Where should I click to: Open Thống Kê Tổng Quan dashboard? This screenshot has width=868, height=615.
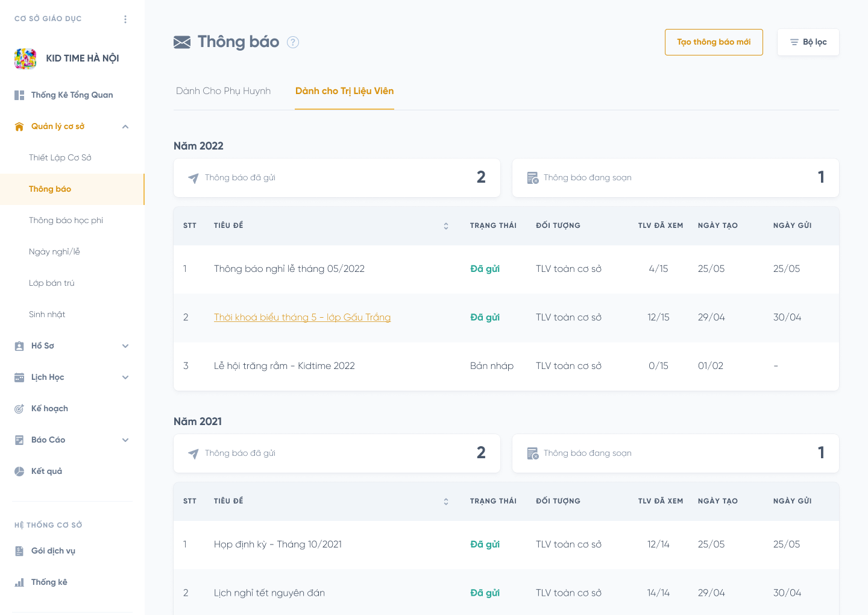coord(72,95)
